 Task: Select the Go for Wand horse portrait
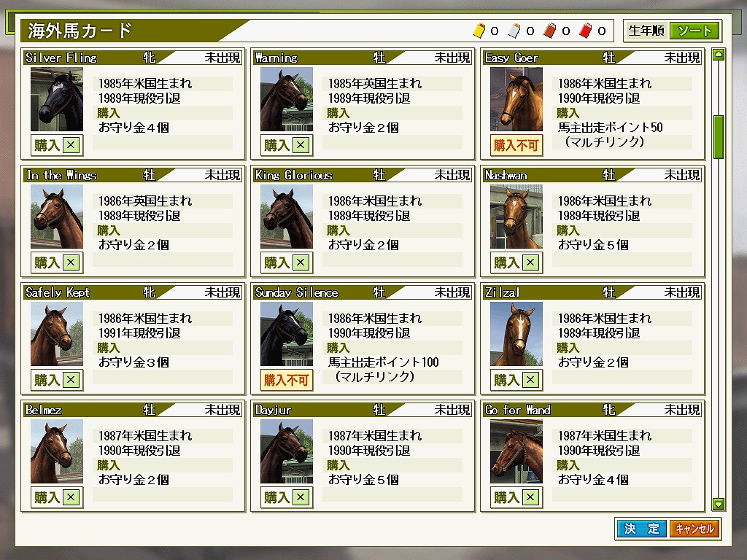click(x=516, y=451)
